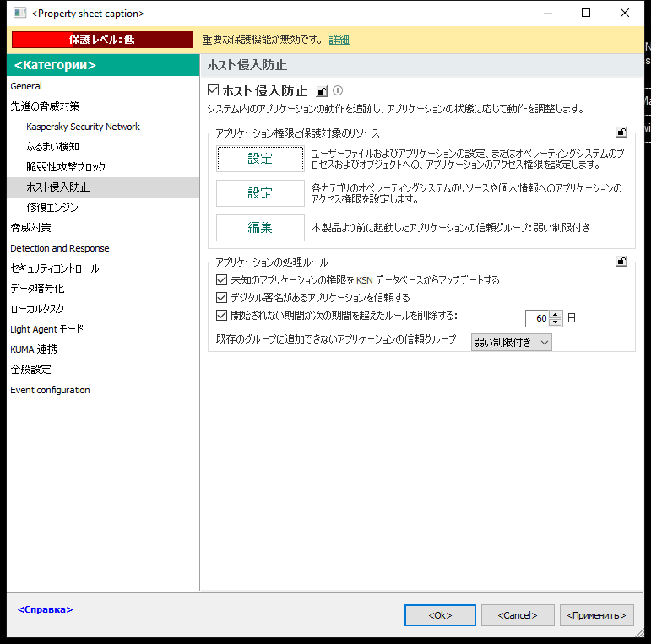The width and height of the screenshot is (651, 644).
Task: Select 全般設定 category
Action: click(103, 370)
